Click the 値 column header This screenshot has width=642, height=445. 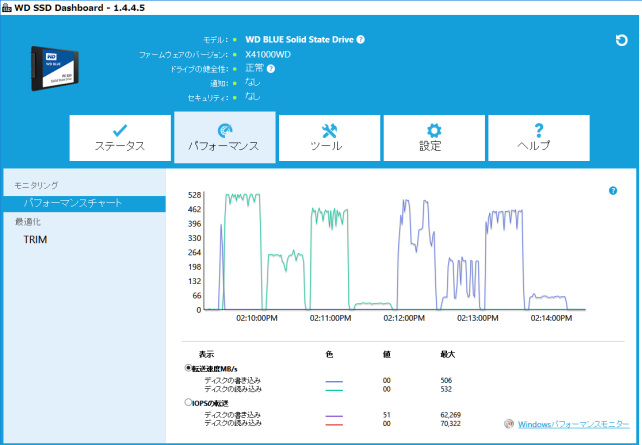(387, 354)
